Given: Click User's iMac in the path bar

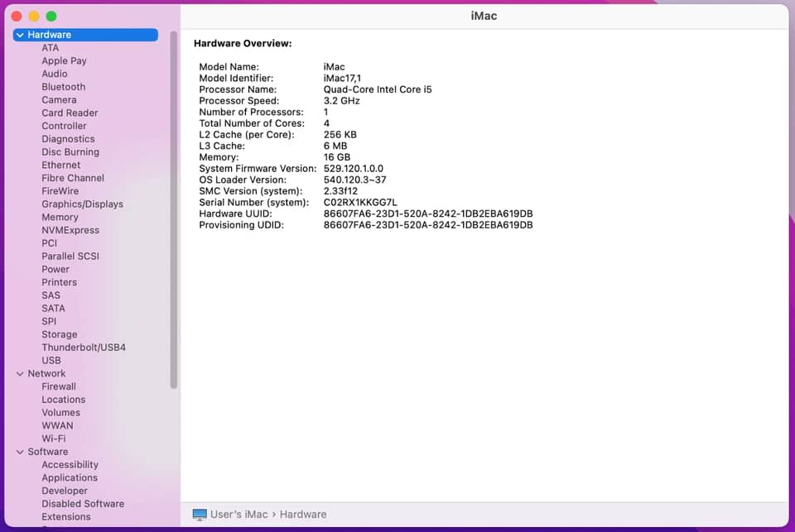Looking at the screenshot, I should tap(238, 515).
